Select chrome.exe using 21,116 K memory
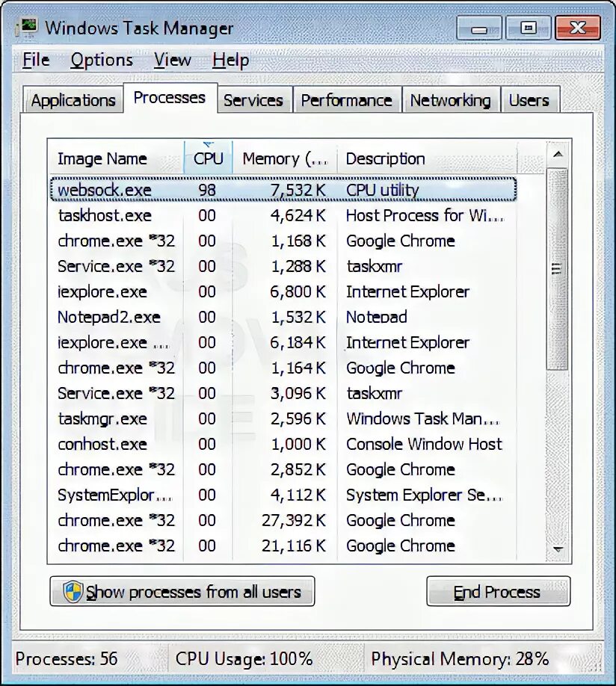 coord(283,545)
